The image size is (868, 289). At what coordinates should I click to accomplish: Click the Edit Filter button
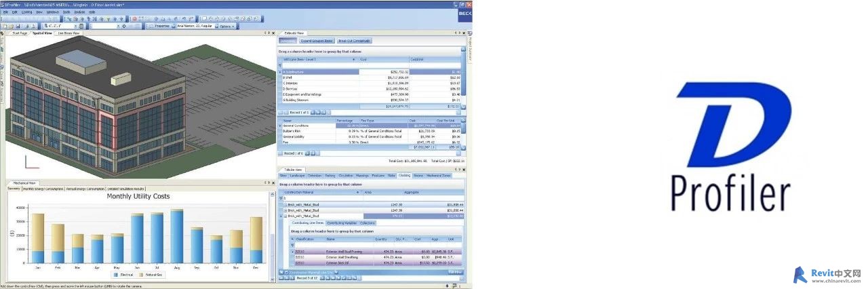[x=455, y=272]
